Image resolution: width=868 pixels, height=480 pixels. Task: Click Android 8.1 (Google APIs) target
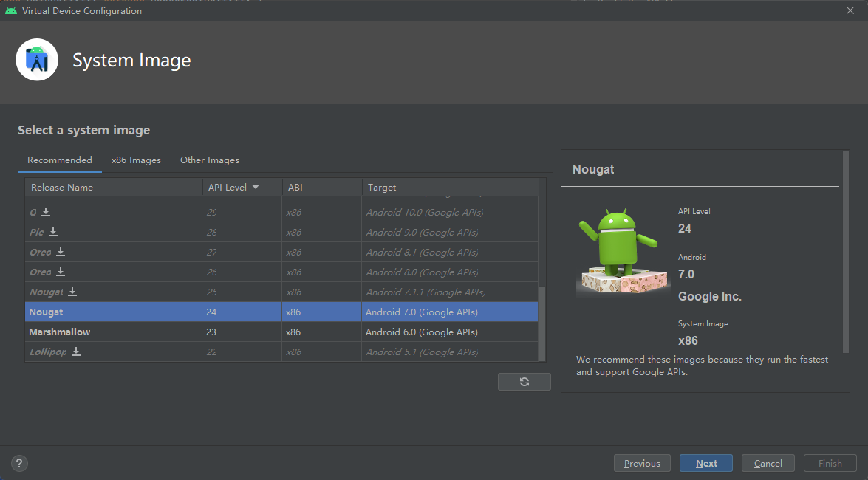pos(422,252)
